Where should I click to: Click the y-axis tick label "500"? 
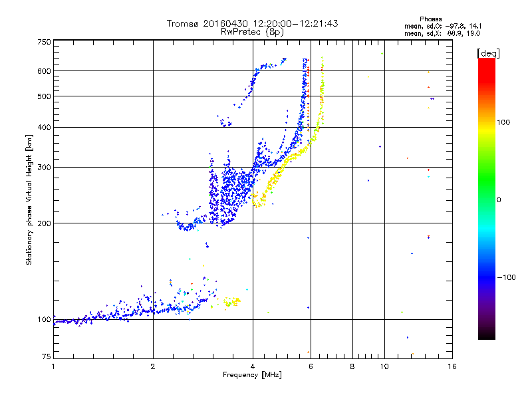[44, 96]
